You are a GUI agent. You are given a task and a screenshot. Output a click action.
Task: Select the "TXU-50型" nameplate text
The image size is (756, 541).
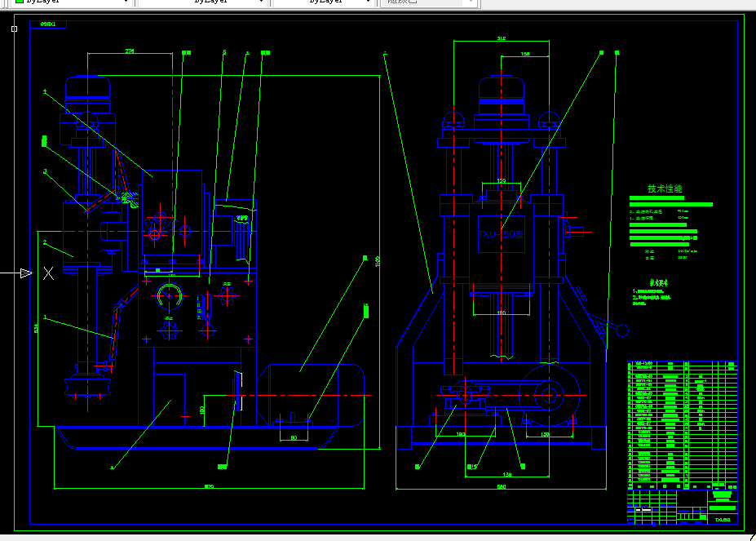point(501,234)
